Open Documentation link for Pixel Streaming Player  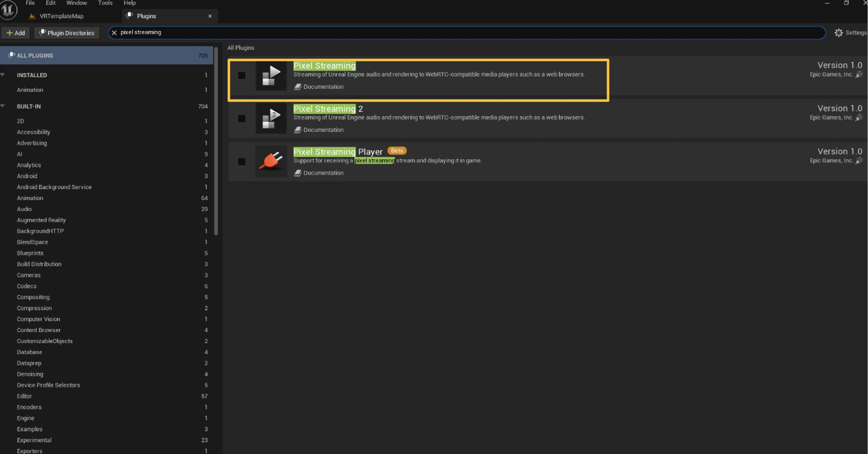[323, 173]
